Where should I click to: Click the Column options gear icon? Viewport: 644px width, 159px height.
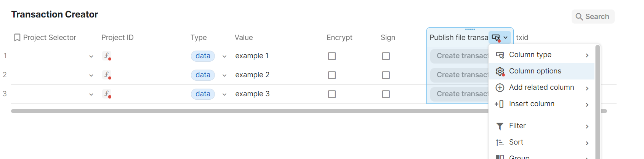coord(500,71)
